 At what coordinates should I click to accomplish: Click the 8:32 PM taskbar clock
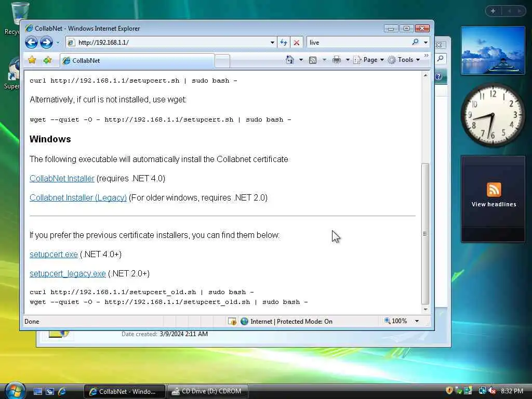click(512, 391)
